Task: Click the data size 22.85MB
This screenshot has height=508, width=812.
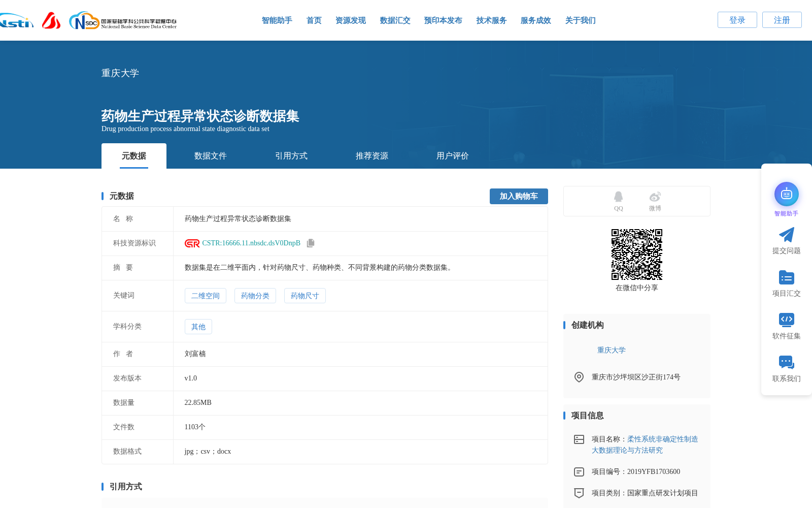Action: [198, 403]
